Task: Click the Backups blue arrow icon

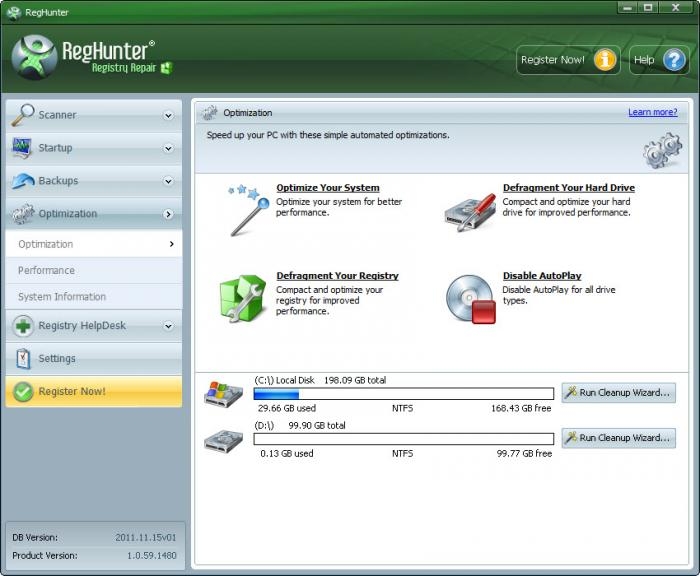Action: point(23,181)
